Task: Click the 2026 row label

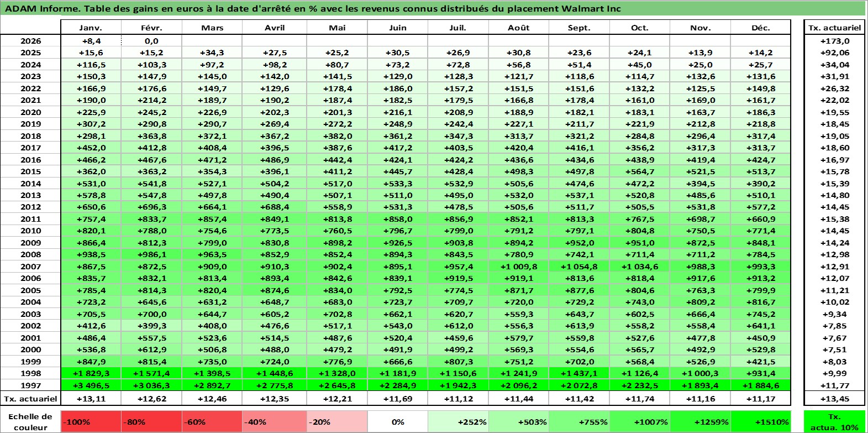Action: tap(30, 41)
